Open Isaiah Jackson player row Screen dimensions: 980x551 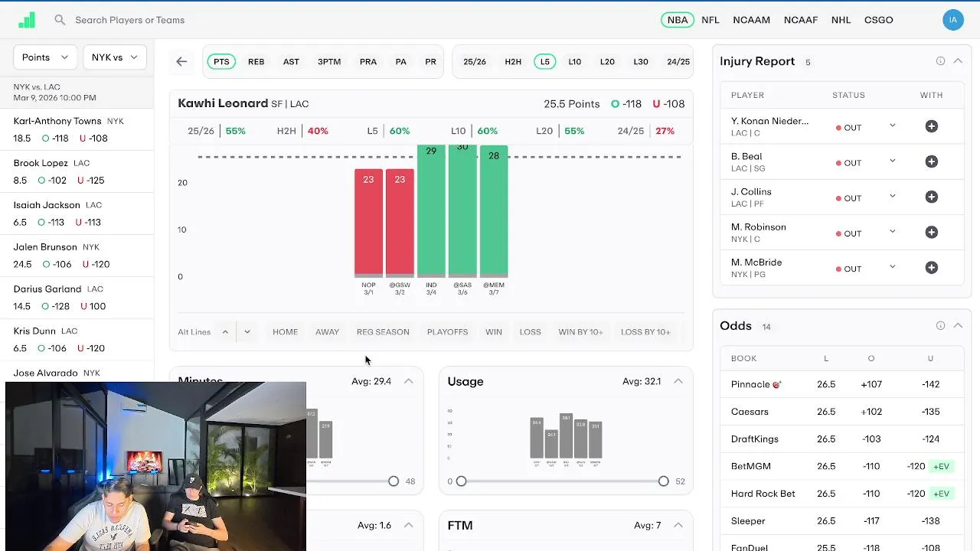coord(77,214)
